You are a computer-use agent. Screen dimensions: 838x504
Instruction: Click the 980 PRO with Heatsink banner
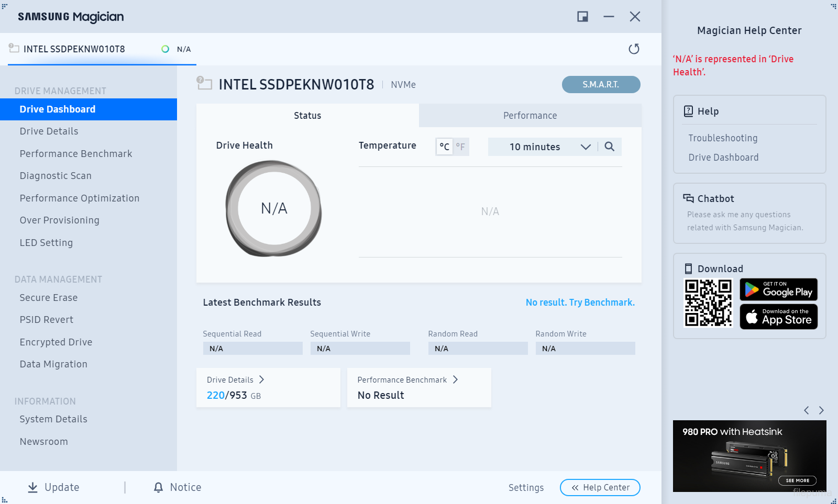point(749,455)
